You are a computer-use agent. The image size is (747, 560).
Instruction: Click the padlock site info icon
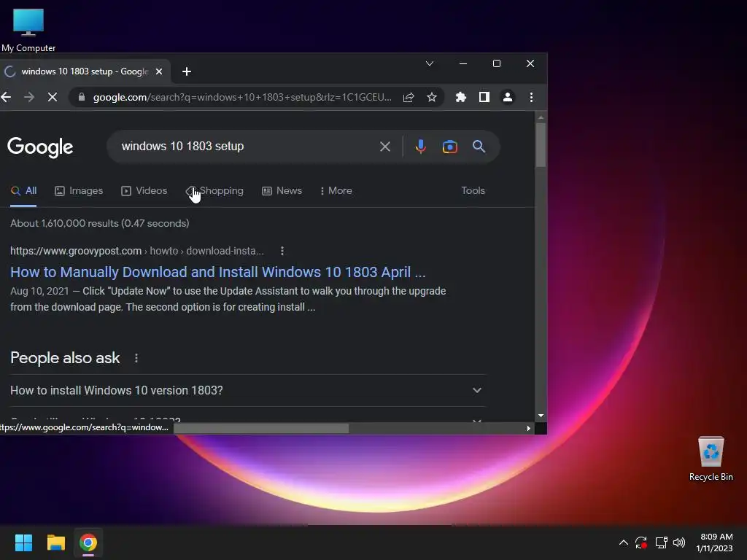[x=82, y=97]
